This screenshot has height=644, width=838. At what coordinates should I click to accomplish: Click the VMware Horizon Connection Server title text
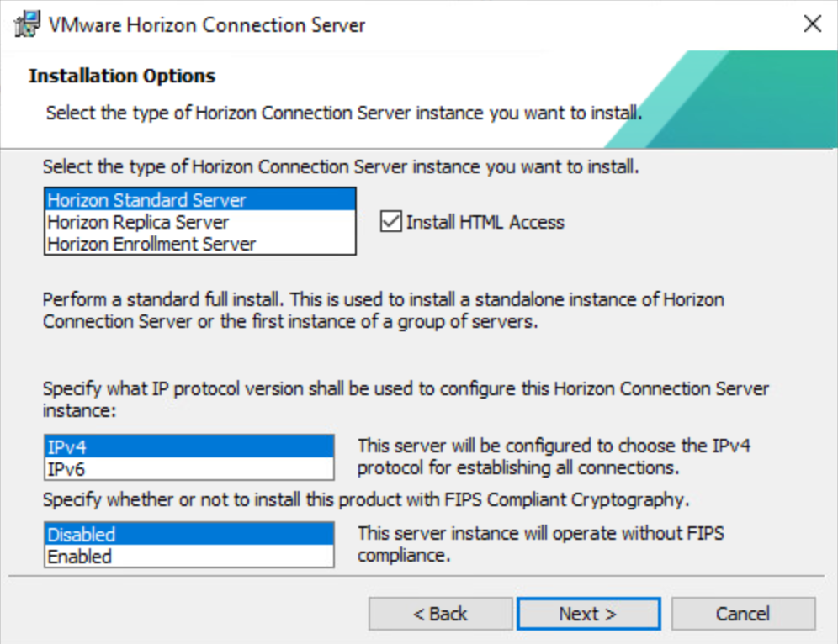pyautogui.click(x=207, y=24)
